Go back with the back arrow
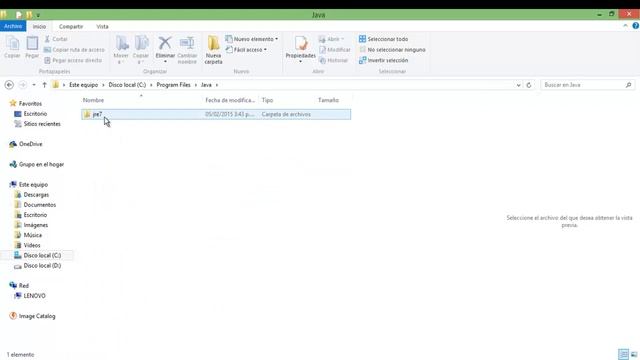Screen dimensions: 640x360 [x=9, y=85]
